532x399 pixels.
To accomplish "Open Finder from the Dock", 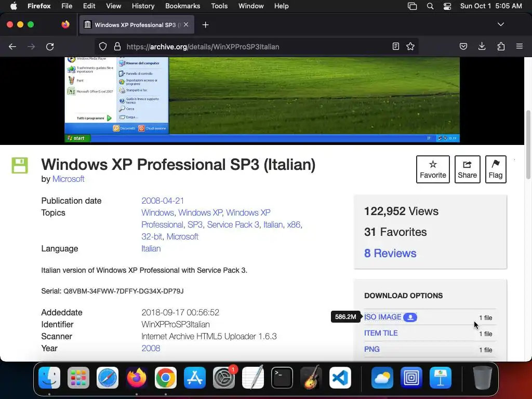I will (x=49, y=378).
